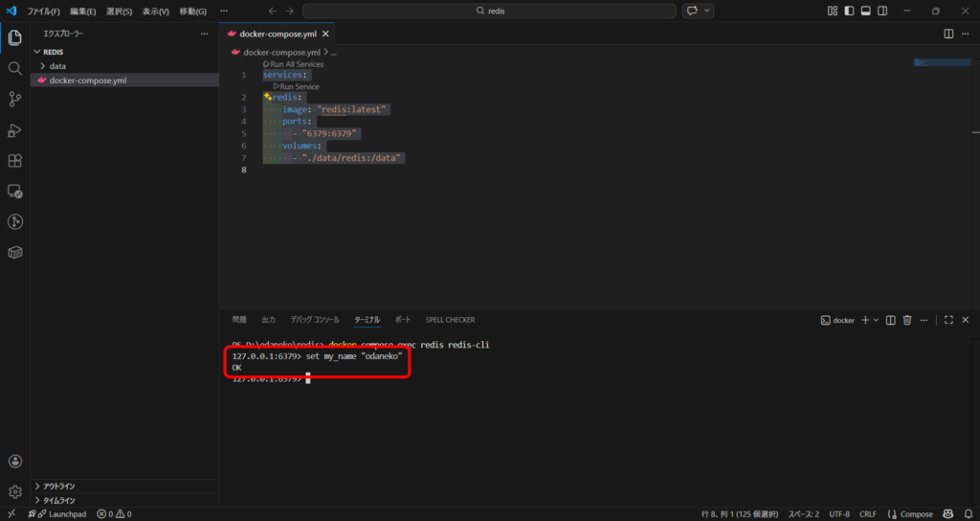
Task: Toggle the primary side bar visibility
Action: [849, 11]
